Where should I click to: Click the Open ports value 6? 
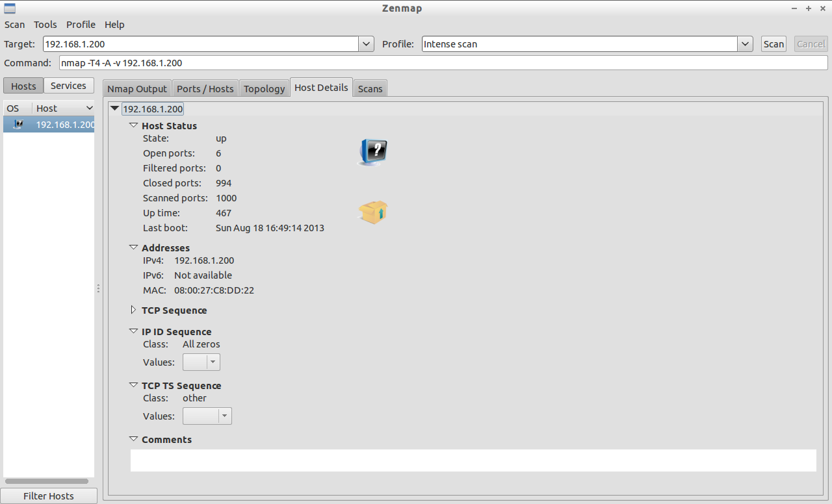218,153
